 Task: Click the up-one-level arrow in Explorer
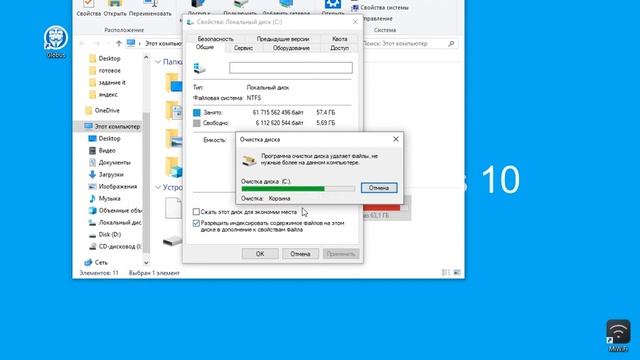click(119, 43)
